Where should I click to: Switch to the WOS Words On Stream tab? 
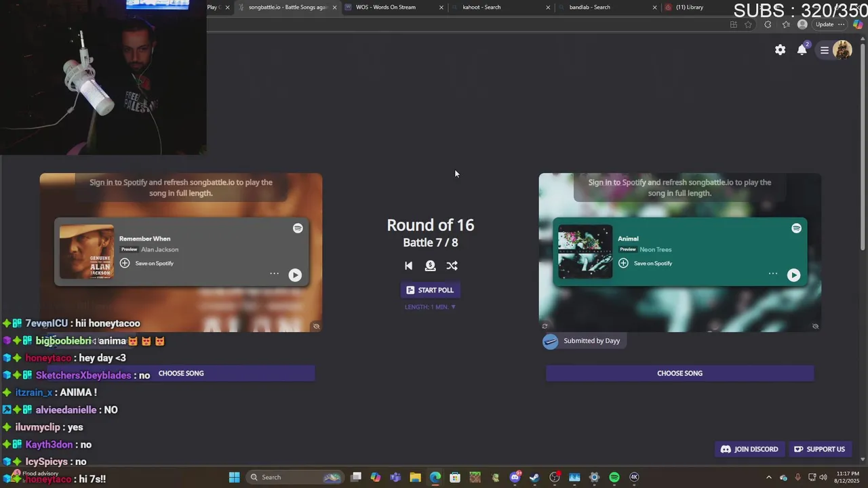[x=393, y=7]
